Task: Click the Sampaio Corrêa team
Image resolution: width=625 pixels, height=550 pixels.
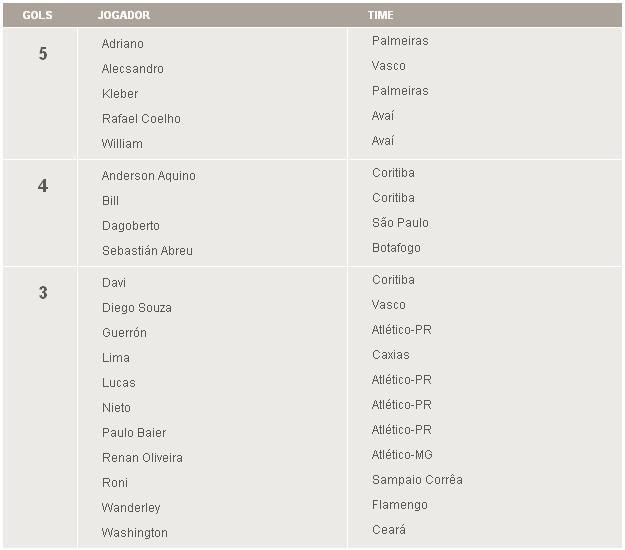Action: 417,480
